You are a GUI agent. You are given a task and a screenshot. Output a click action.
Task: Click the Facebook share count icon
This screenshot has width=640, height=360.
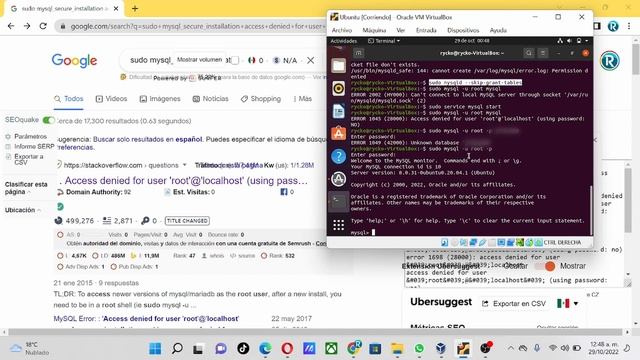(x=284, y=192)
